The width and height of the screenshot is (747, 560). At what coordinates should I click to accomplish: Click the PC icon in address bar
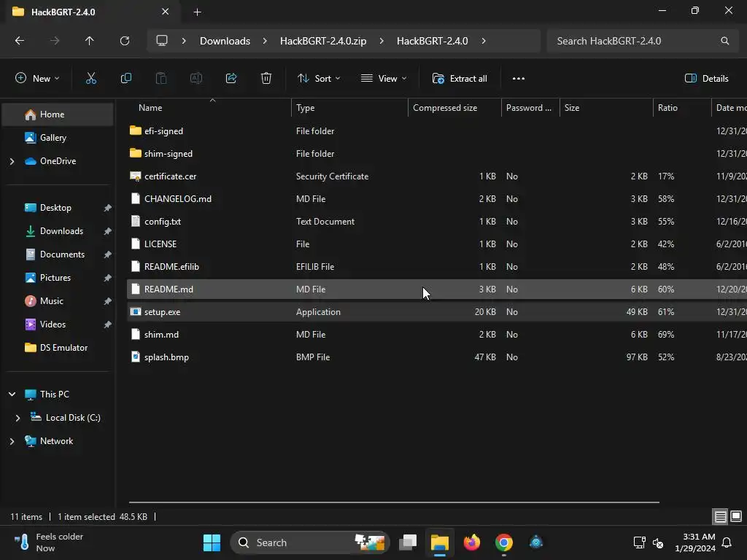(162, 41)
